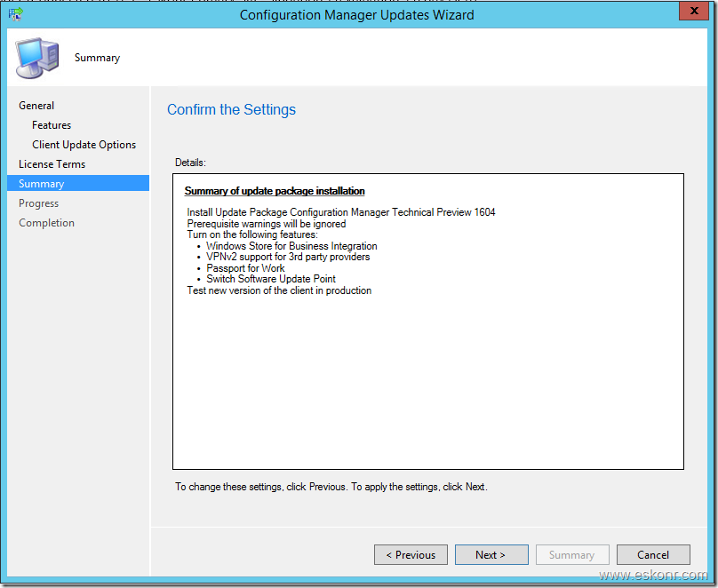Click the wizard icon in the title bar
Viewport: 718px width, 588px height.
click(x=15, y=14)
